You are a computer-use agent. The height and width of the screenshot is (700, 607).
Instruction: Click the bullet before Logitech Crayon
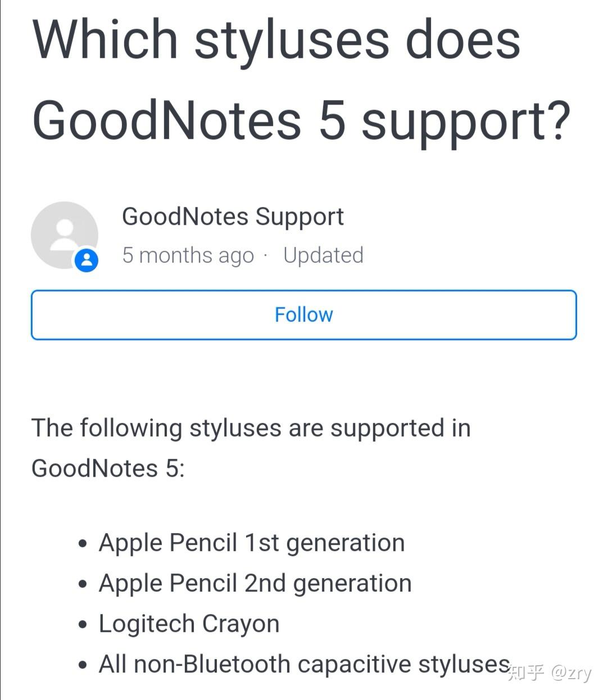point(83,625)
